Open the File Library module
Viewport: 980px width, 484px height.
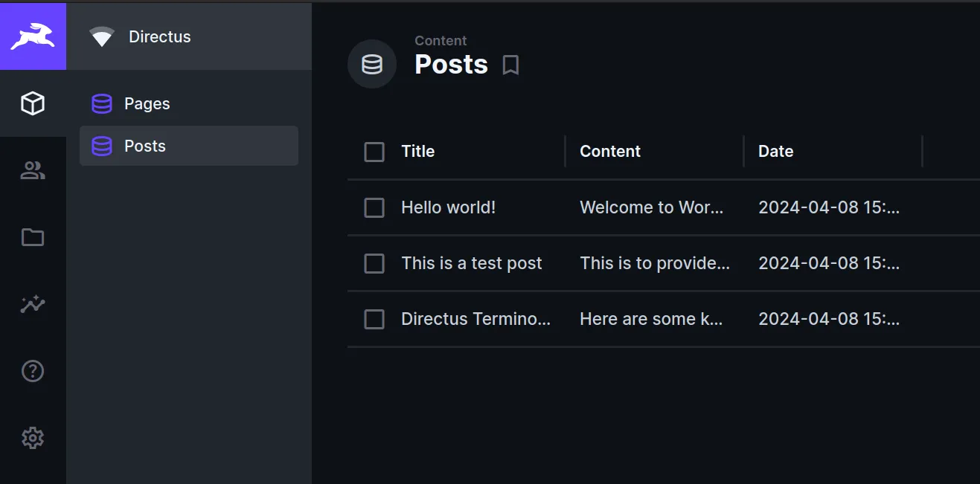click(33, 237)
